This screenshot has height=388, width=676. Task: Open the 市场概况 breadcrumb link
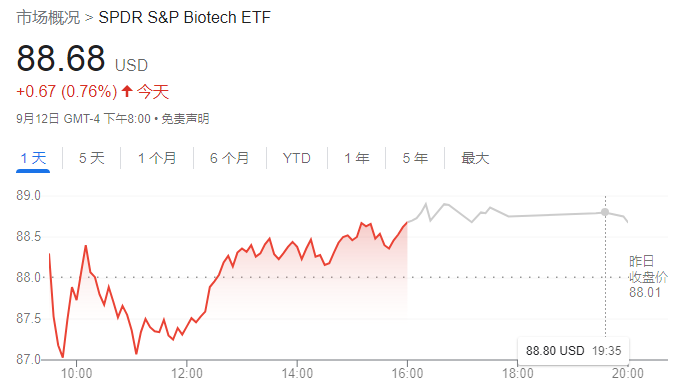[x=48, y=18]
